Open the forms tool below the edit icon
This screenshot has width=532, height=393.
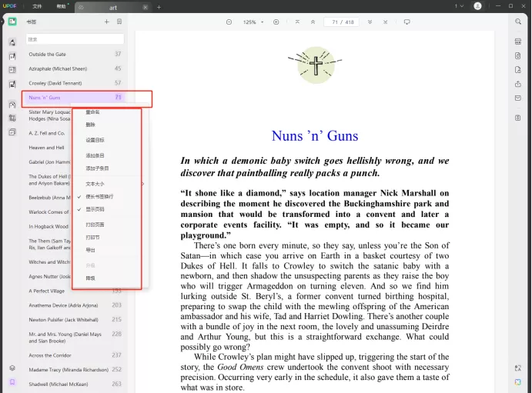[12, 70]
